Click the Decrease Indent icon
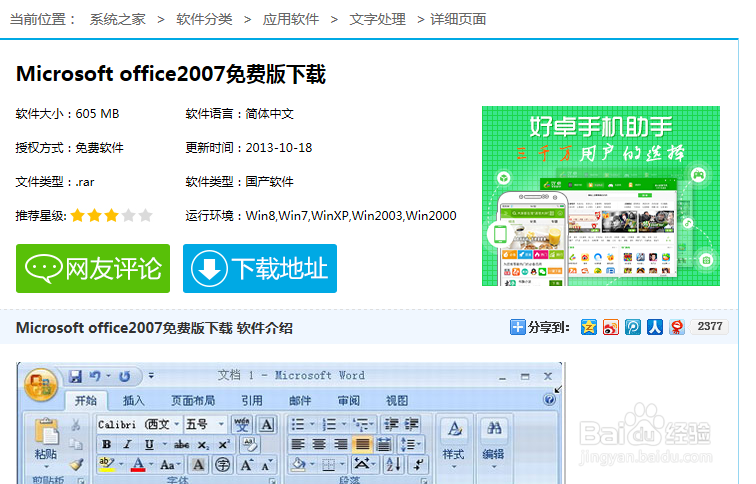The height and width of the screenshot is (484, 756). [391, 424]
